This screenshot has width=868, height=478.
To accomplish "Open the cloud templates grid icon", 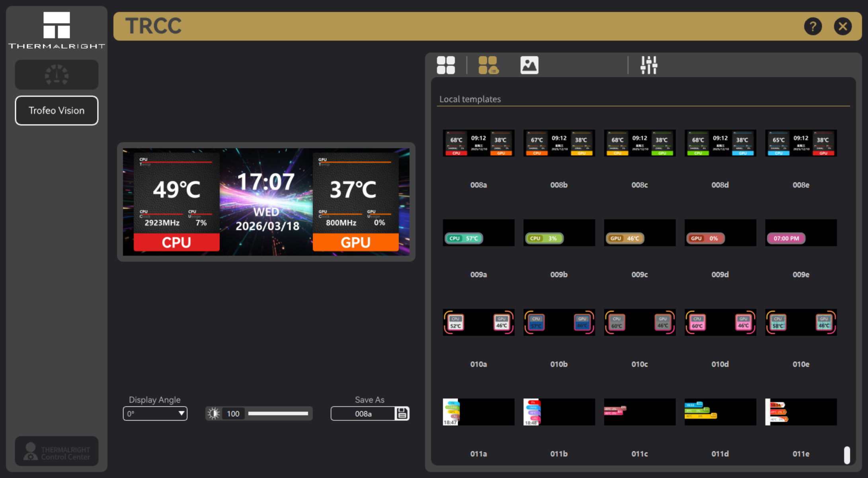I will [x=488, y=65].
